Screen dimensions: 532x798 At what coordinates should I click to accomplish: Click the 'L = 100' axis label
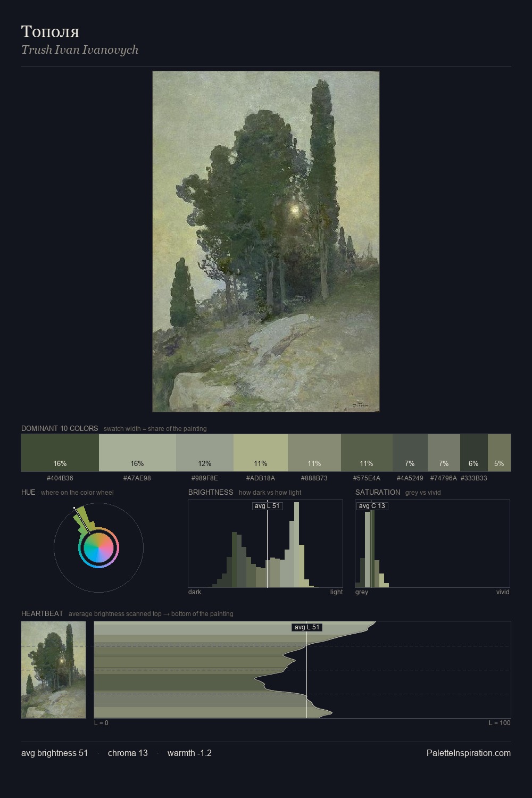tap(500, 723)
